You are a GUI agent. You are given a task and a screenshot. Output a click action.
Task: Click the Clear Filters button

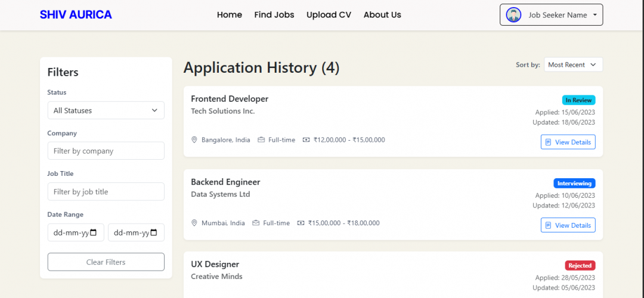(106, 262)
